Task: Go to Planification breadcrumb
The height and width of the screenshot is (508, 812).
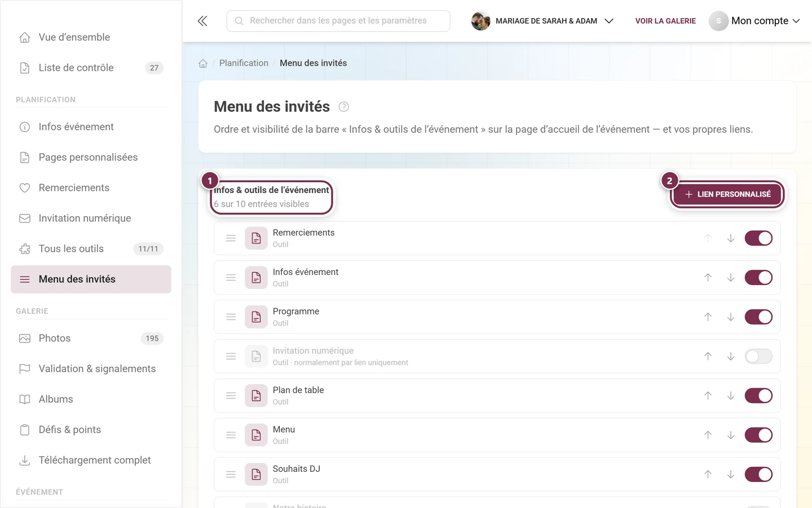Action: 244,63
